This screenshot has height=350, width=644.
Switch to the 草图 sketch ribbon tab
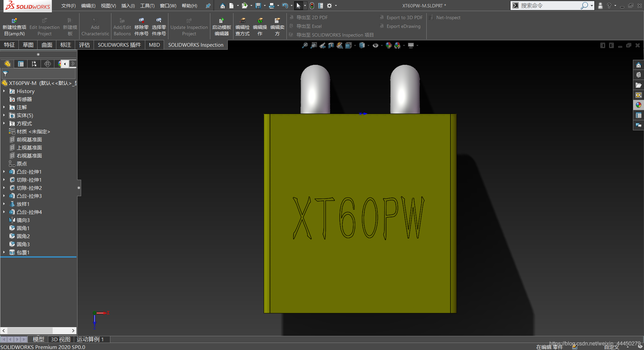pos(28,45)
